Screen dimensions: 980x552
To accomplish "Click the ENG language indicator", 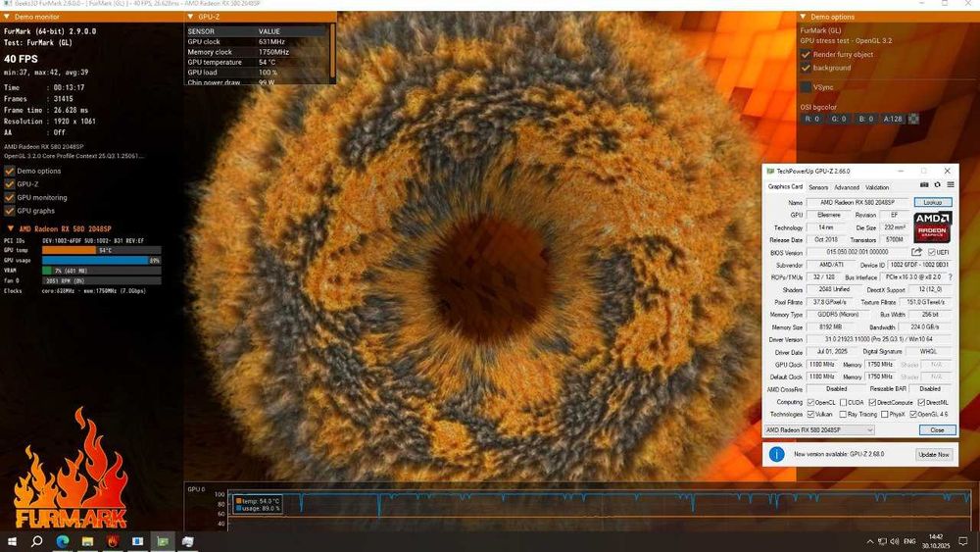I will tap(910, 541).
